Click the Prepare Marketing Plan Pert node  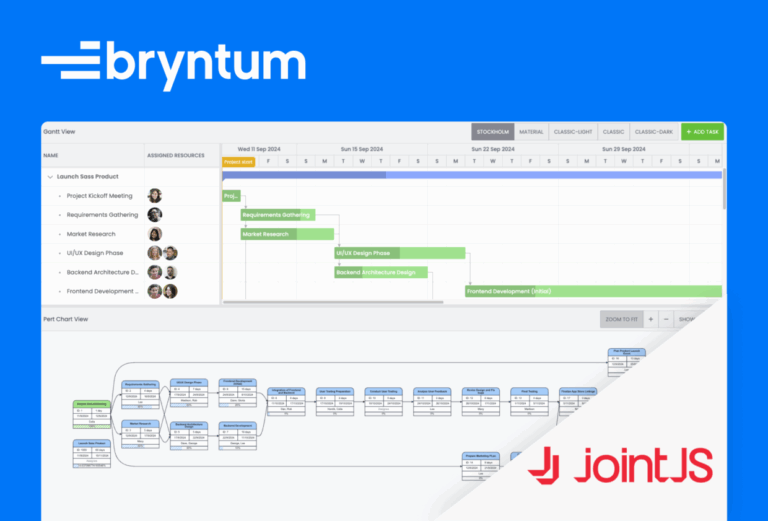pos(481,466)
